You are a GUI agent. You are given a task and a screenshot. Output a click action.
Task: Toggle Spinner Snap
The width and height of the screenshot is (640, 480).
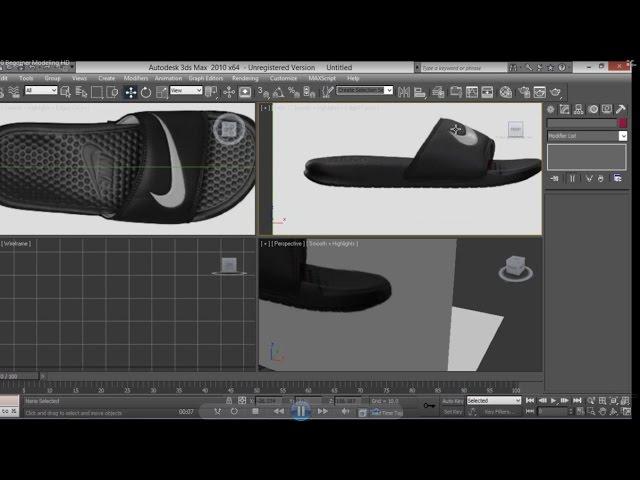tap(309, 92)
